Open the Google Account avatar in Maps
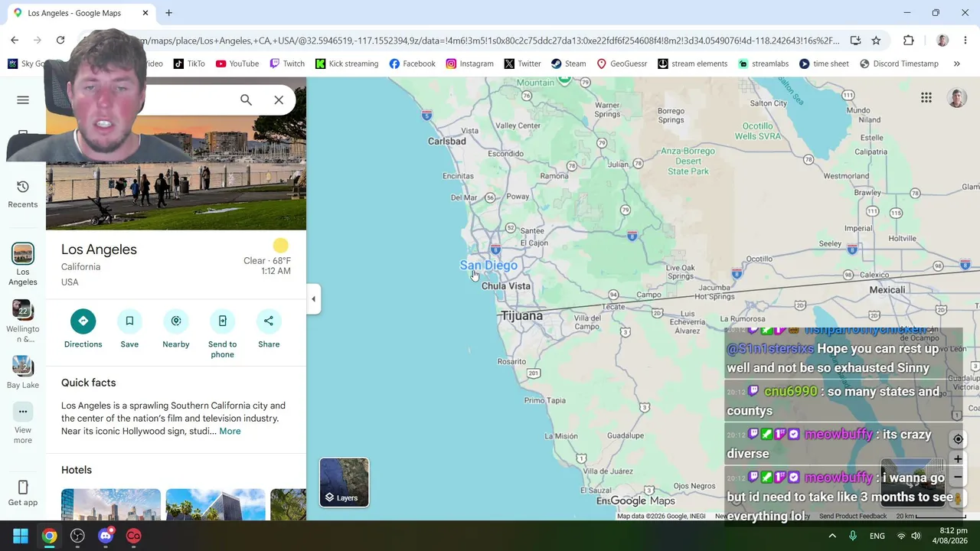This screenshot has height=551, width=980. [957, 97]
